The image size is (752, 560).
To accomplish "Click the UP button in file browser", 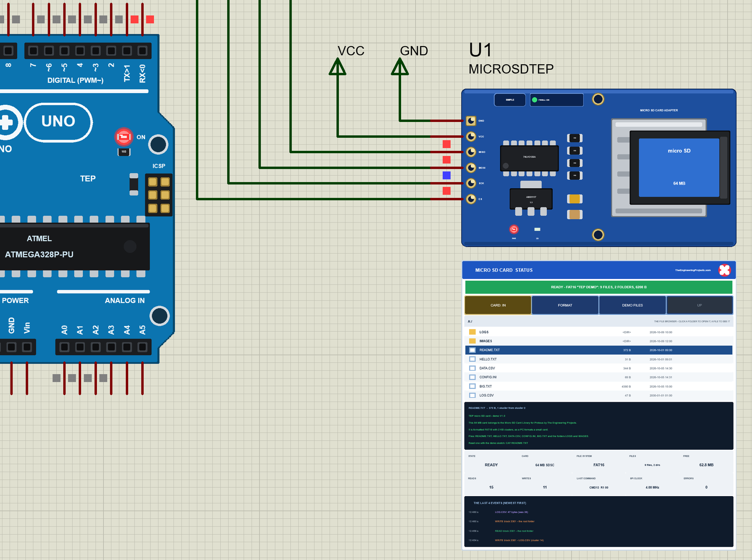I will [x=699, y=305].
